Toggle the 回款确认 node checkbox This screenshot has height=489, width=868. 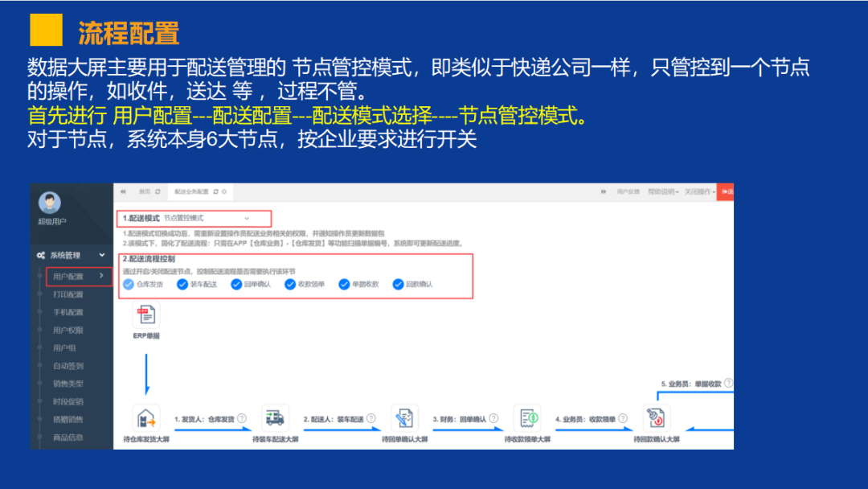[398, 284]
